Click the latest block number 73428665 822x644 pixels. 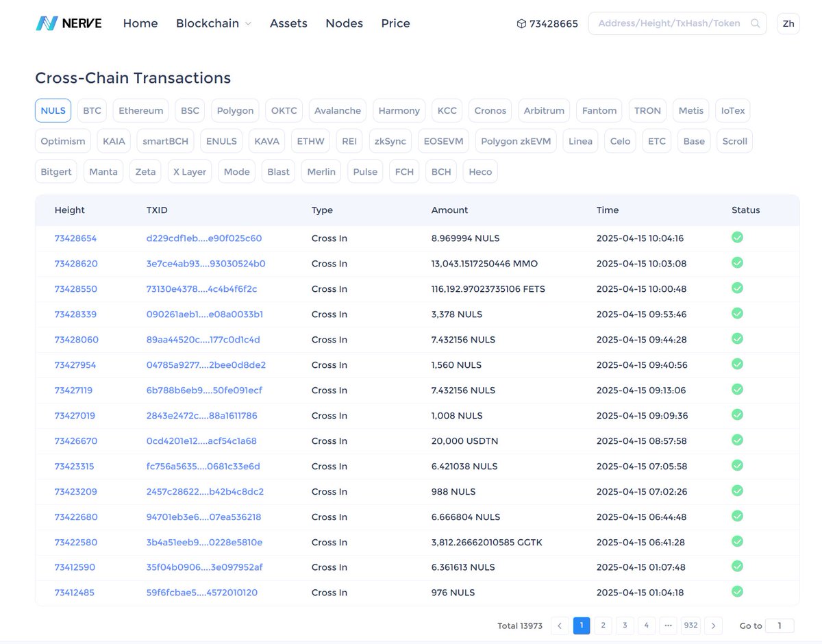(x=553, y=23)
